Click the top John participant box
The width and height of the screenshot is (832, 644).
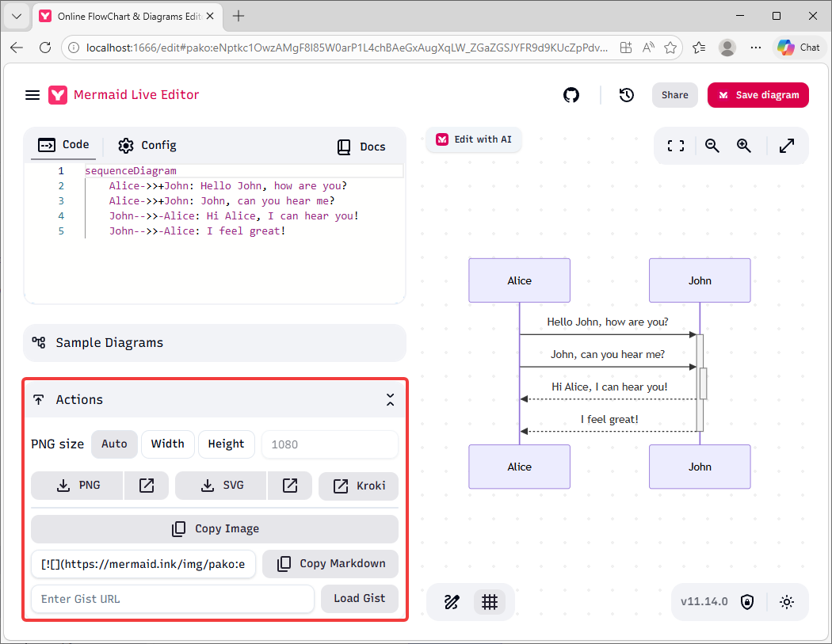pyautogui.click(x=700, y=280)
